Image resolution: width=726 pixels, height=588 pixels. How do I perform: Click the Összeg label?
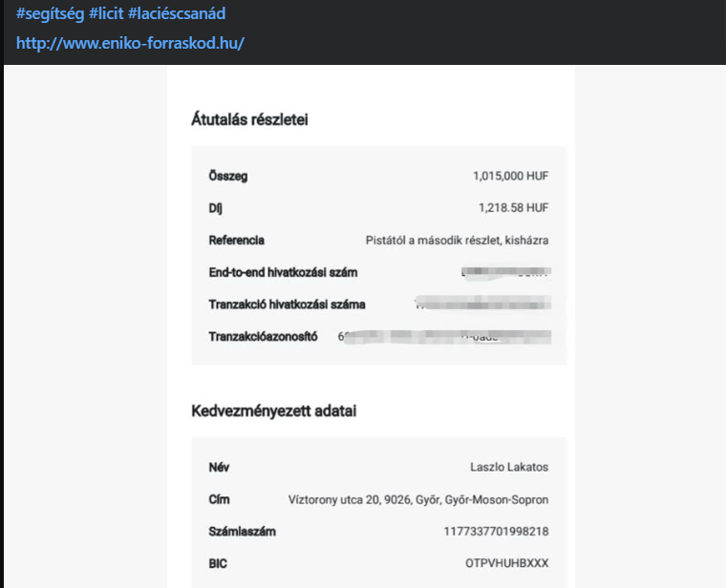pos(227,177)
